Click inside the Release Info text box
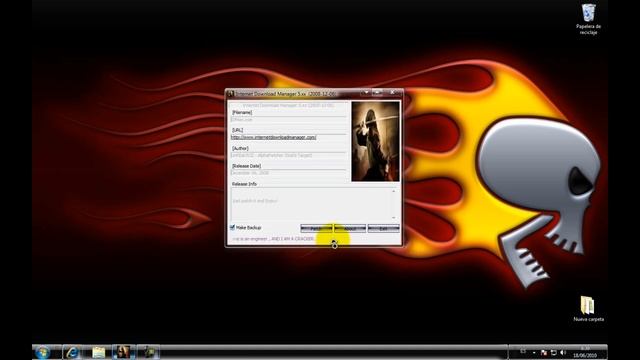640x360 pixels. (313, 204)
